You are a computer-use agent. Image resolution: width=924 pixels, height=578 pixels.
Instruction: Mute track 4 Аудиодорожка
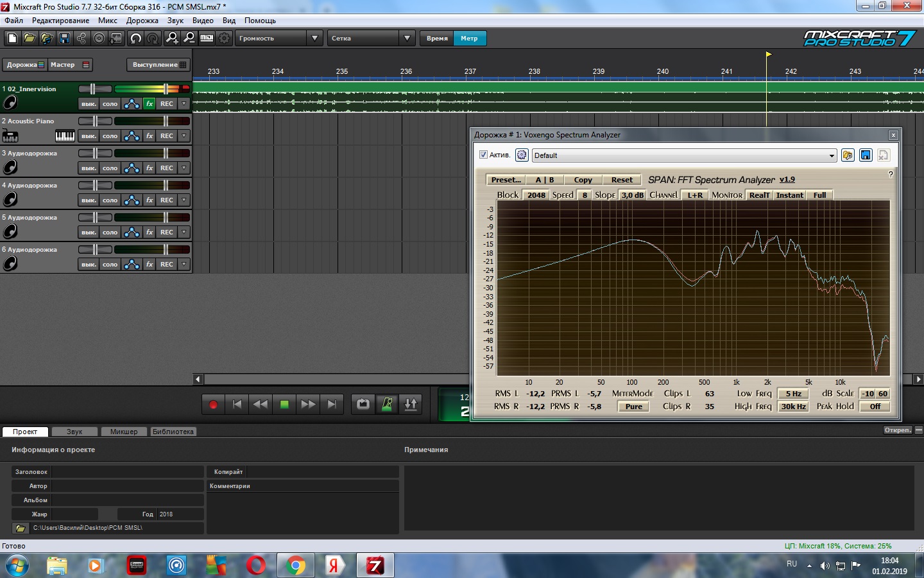[x=89, y=200]
